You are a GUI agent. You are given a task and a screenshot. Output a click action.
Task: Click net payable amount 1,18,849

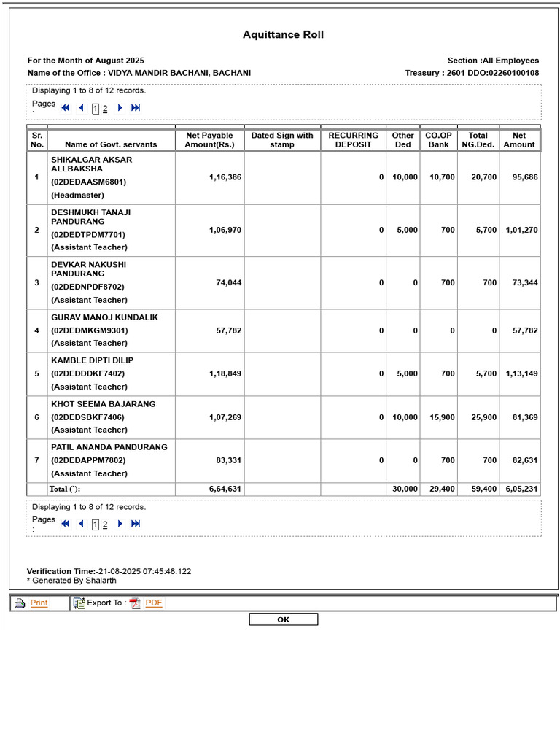(x=225, y=374)
